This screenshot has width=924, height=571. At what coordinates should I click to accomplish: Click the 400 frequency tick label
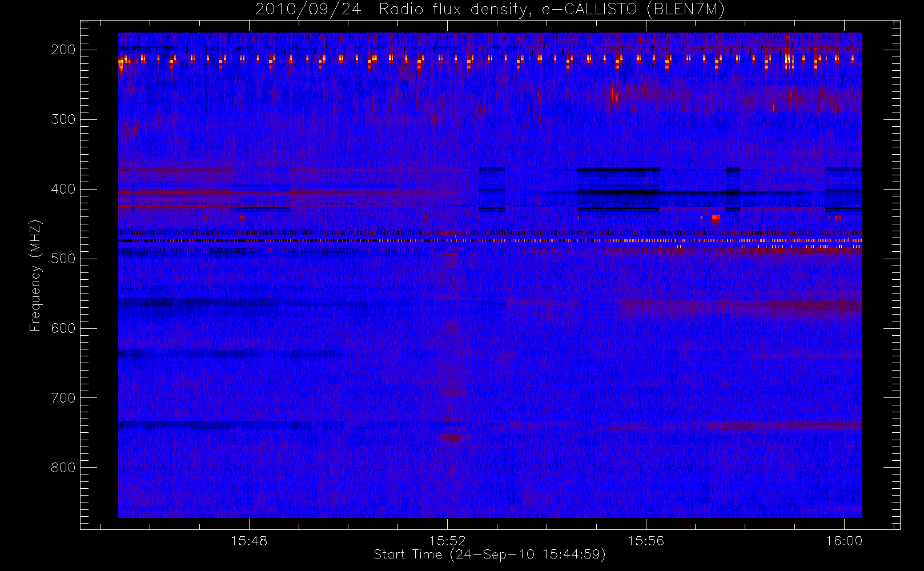coord(63,189)
